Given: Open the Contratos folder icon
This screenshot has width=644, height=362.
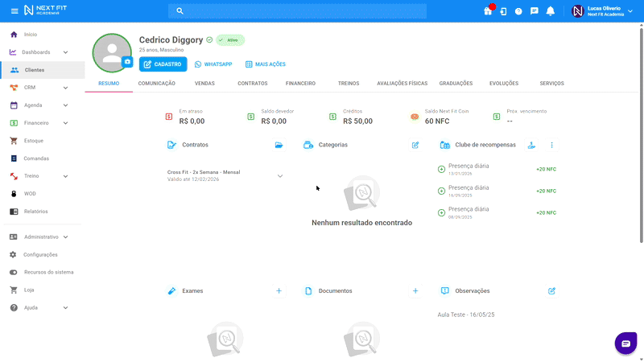Looking at the screenshot, I should (x=279, y=145).
